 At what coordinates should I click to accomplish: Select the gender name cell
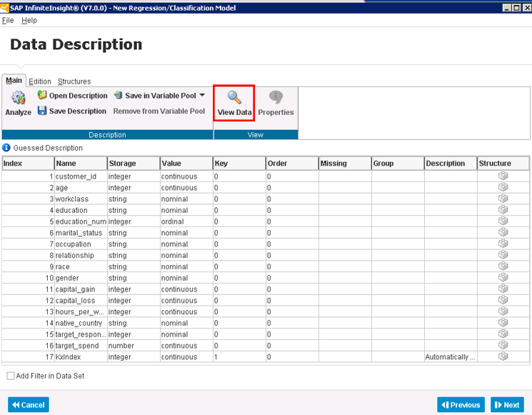click(81, 278)
